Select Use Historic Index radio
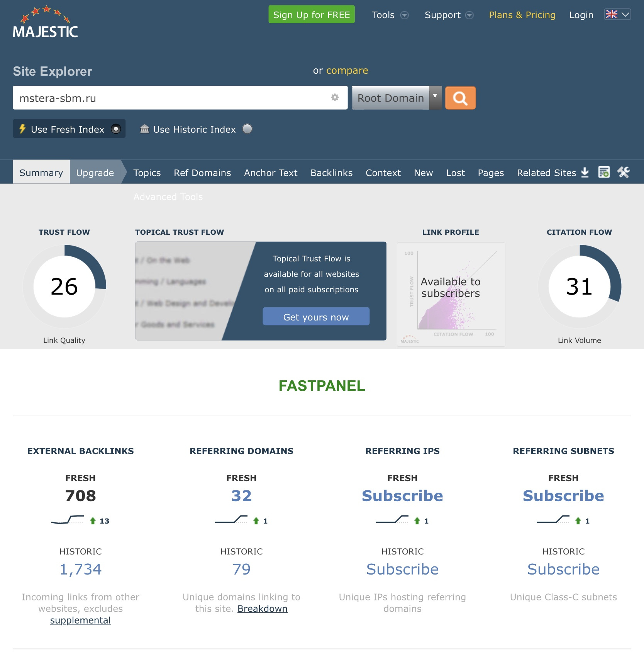644x656 pixels. (x=247, y=129)
